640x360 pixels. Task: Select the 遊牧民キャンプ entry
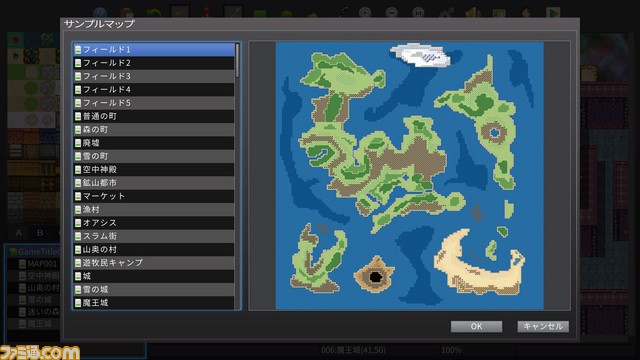point(154,263)
